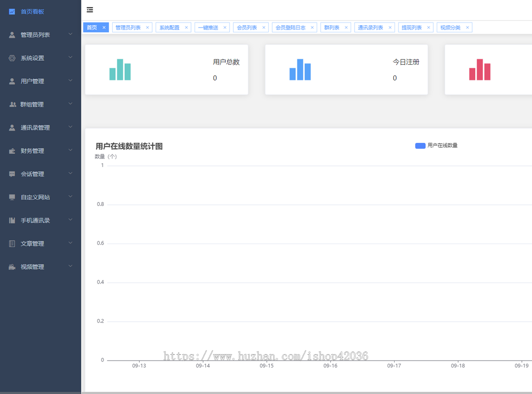The width and height of the screenshot is (532, 394).
Task: Click the 管理员列表 person icon
Action: 12,35
